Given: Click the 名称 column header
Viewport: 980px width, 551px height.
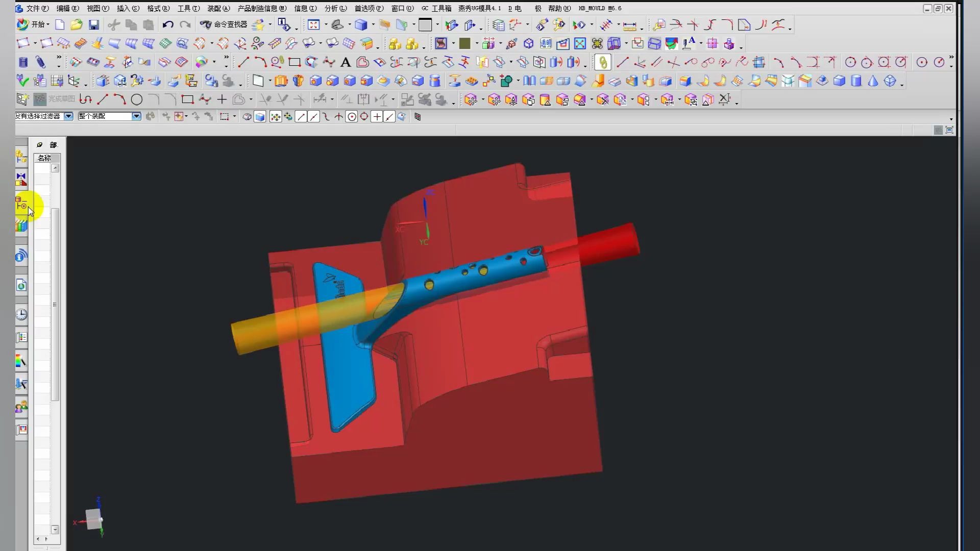Looking at the screenshot, I should tap(45, 158).
